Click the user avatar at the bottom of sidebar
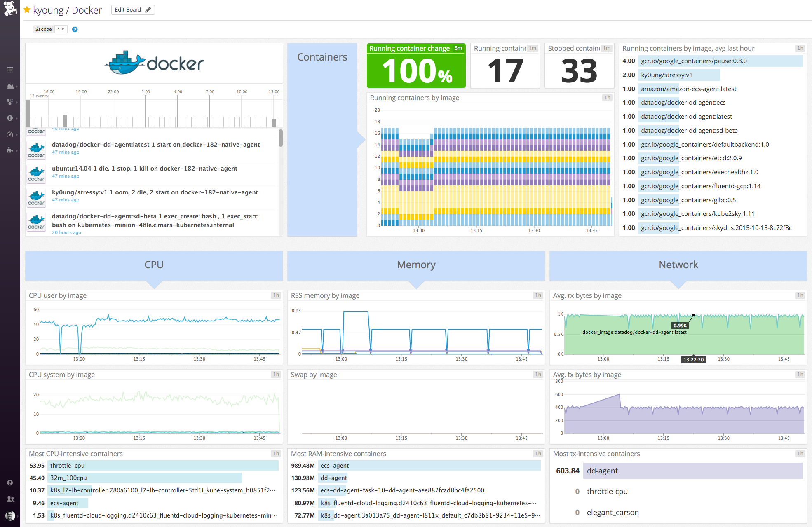Image resolution: width=812 pixels, height=527 pixels. (10, 515)
